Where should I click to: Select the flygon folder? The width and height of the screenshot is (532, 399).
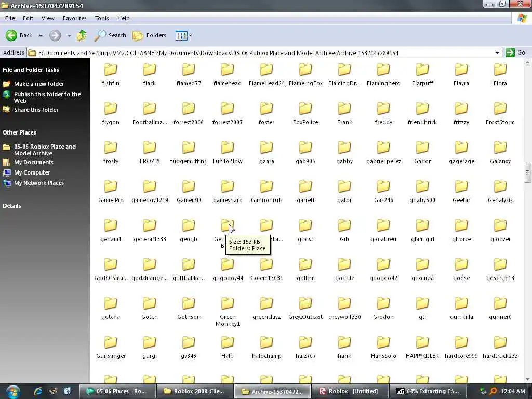pyautogui.click(x=111, y=114)
